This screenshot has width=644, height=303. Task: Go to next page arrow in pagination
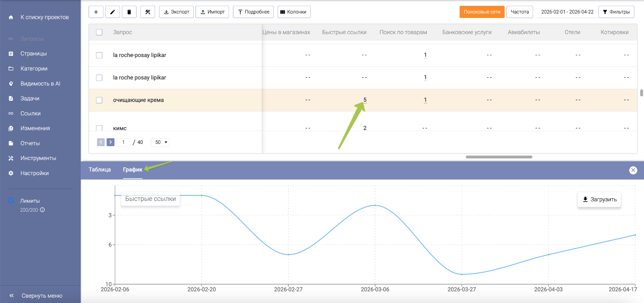point(110,142)
